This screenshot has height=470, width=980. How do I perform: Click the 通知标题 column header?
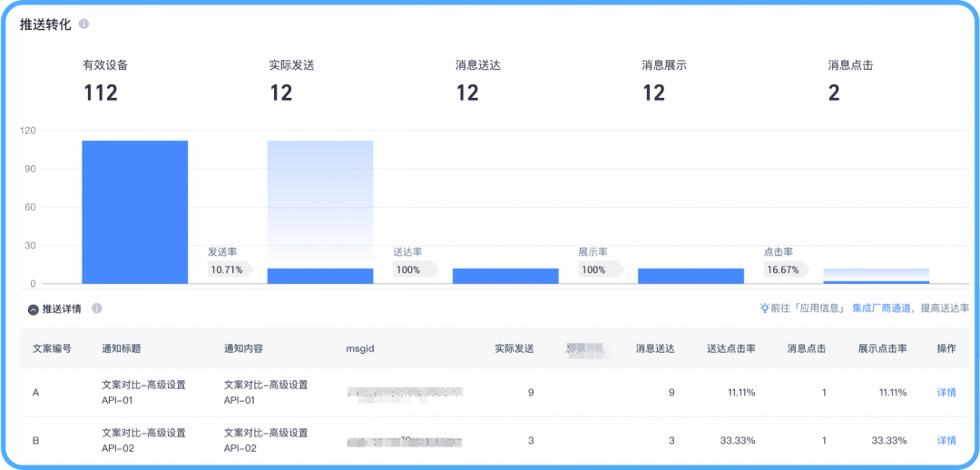[x=122, y=348]
